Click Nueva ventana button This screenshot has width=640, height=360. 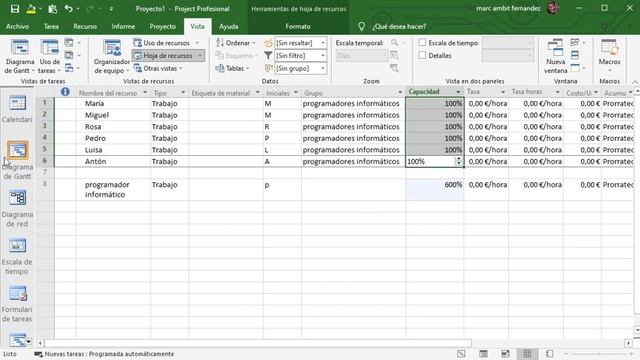[x=555, y=57]
